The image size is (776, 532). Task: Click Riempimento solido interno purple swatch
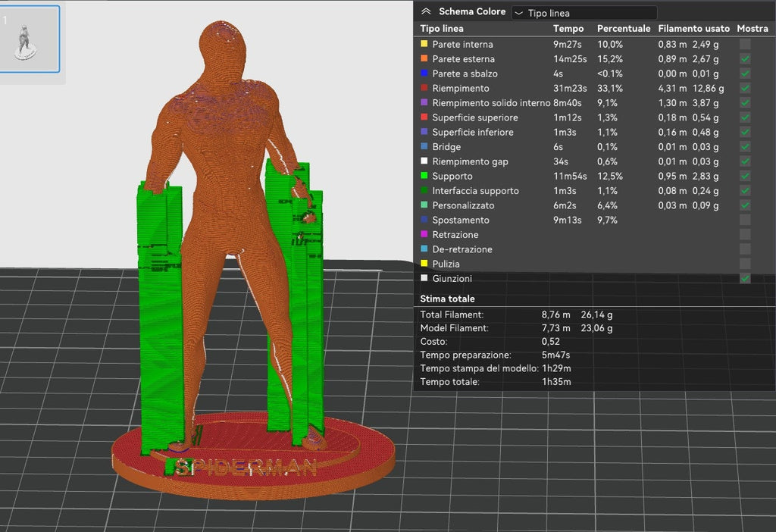424,102
